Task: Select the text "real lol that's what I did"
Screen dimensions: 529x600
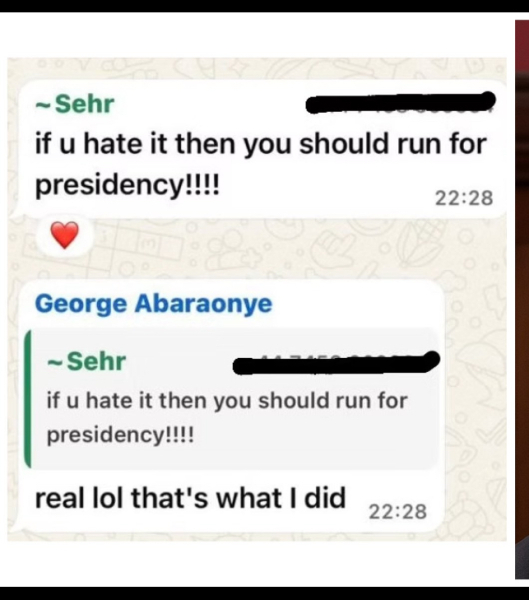Action: tap(190, 498)
